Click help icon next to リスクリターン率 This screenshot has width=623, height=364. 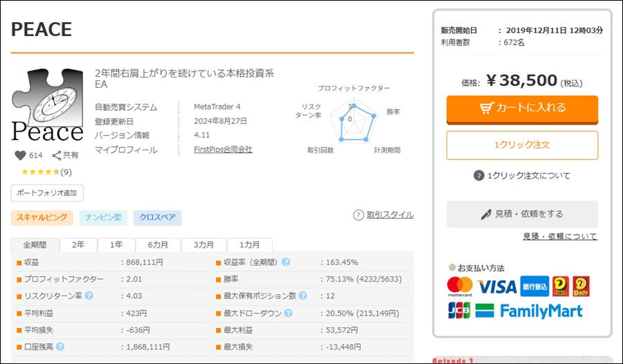point(89,296)
